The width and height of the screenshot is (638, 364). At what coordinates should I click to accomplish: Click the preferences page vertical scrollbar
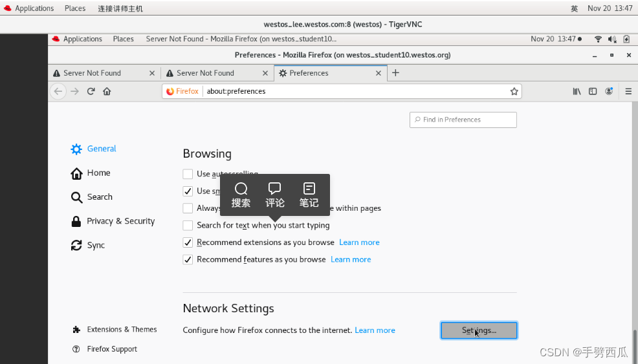tap(635, 346)
